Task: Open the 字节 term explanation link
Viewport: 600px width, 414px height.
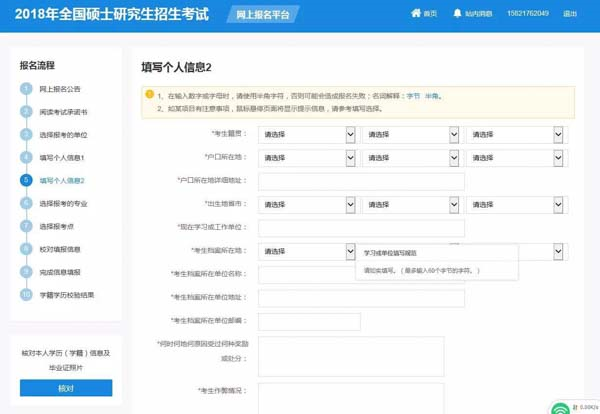Action: click(x=413, y=96)
